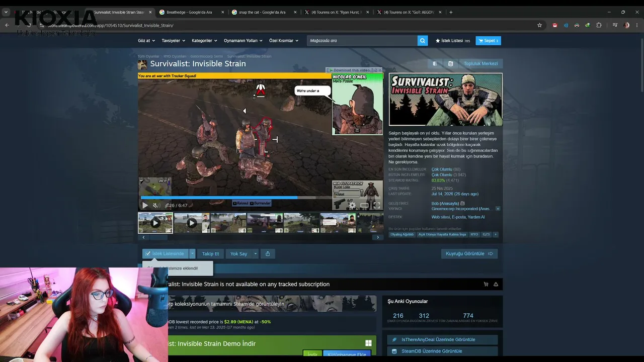
Task: Open SteamDB Üzerinde Görüntüle link
Action: (x=442, y=351)
